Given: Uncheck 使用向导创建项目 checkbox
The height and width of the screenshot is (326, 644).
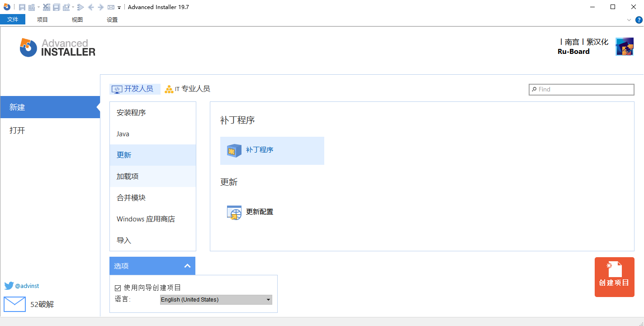Looking at the screenshot, I should [118, 288].
